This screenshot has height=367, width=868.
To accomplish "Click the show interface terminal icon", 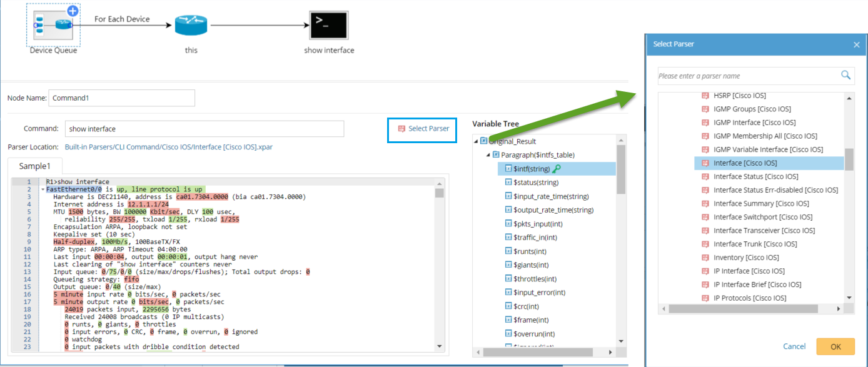I will pyautogui.click(x=328, y=24).
